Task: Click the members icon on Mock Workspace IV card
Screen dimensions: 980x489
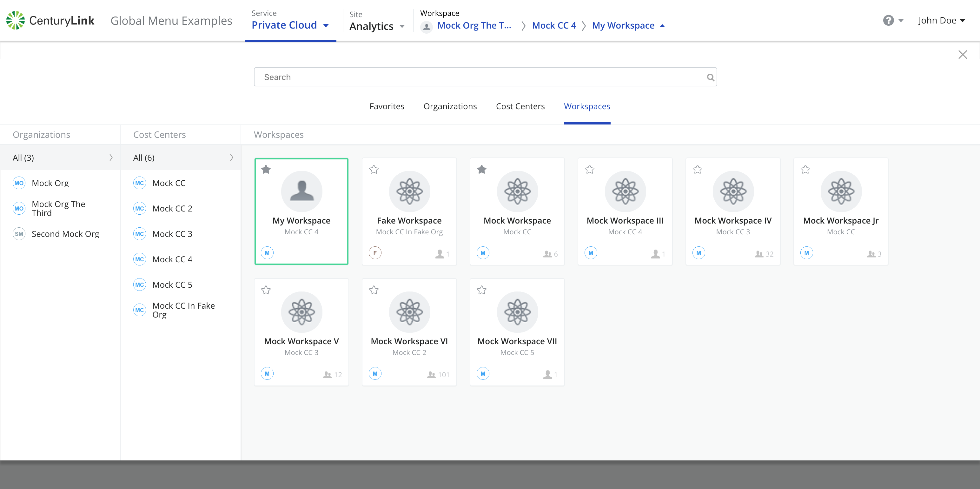Action: click(x=758, y=254)
